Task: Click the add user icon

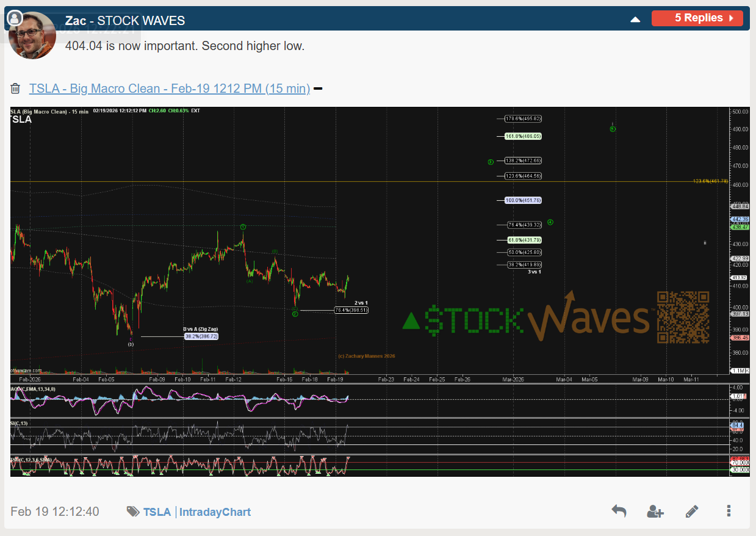Action: [655, 511]
